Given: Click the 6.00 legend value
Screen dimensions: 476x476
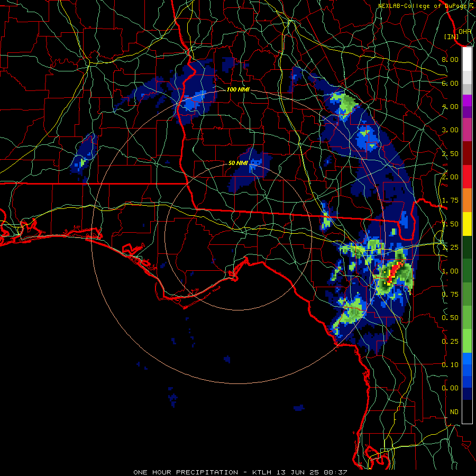Looking at the screenshot, I should pos(450,83).
